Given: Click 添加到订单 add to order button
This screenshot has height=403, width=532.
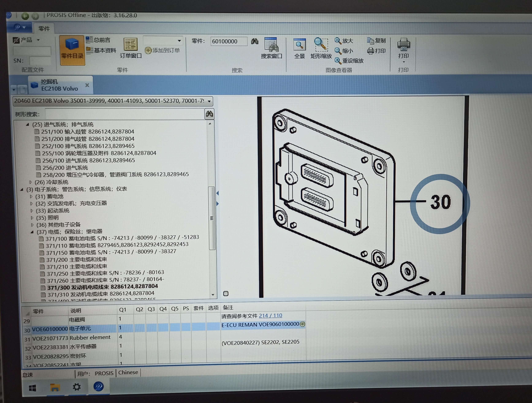Looking at the screenshot, I should coord(162,51).
